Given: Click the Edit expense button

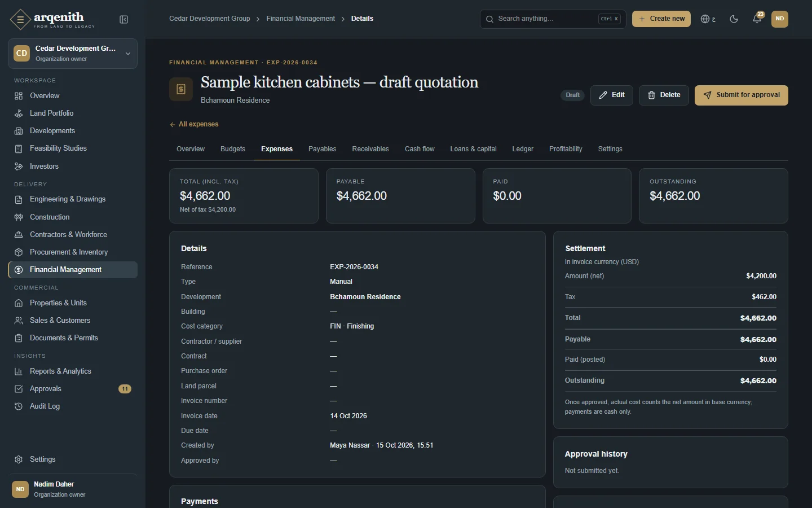Looking at the screenshot, I should coord(612,95).
